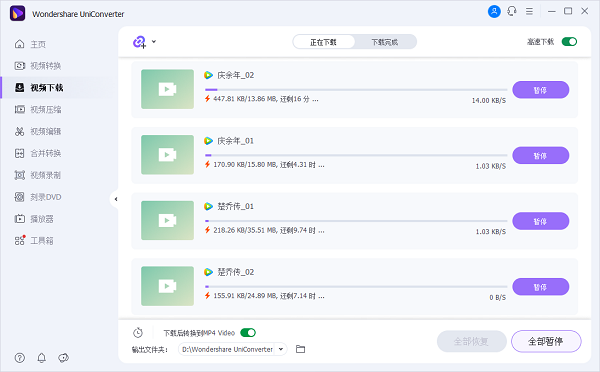Open the 主页 home icon

coord(19,44)
